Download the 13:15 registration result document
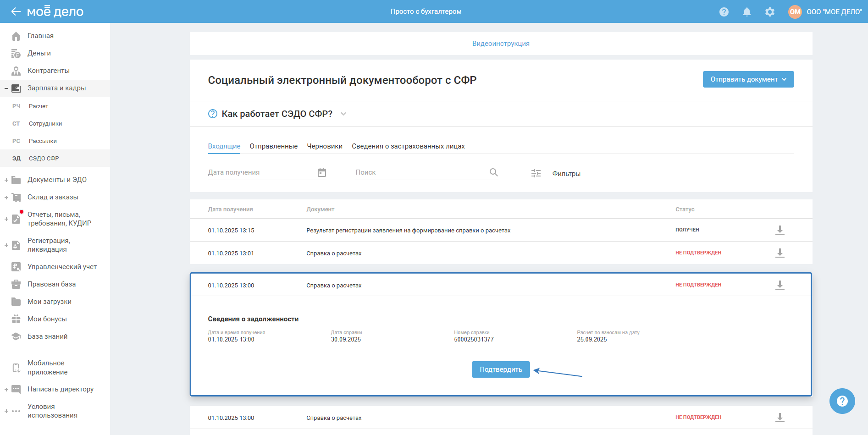Viewport: 868px width, 435px height. click(x=780, y=230)
